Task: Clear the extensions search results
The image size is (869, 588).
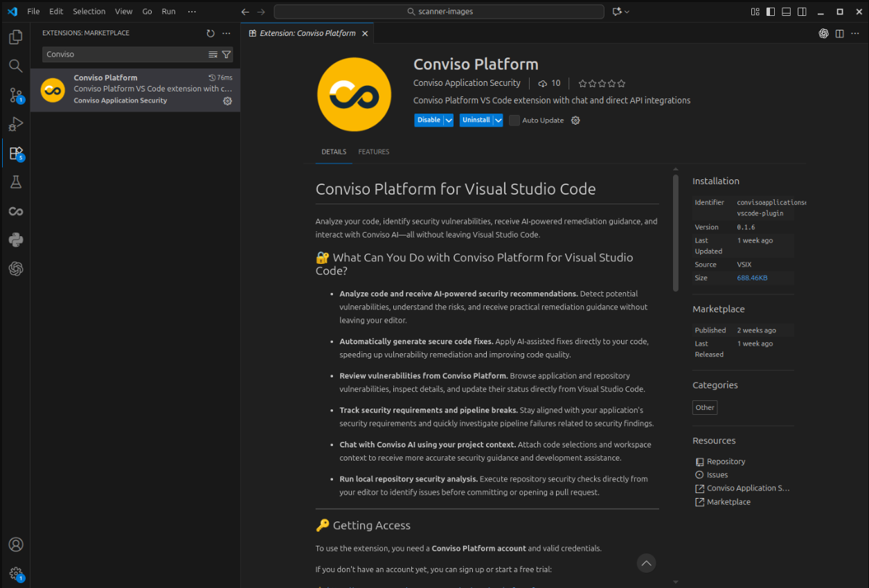Action: (213, 54)
